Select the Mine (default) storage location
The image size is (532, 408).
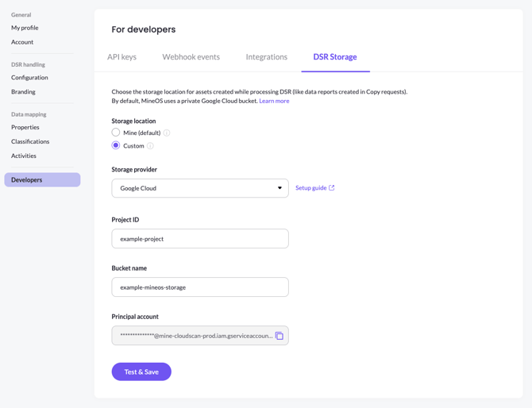click(x=116, y=133)
